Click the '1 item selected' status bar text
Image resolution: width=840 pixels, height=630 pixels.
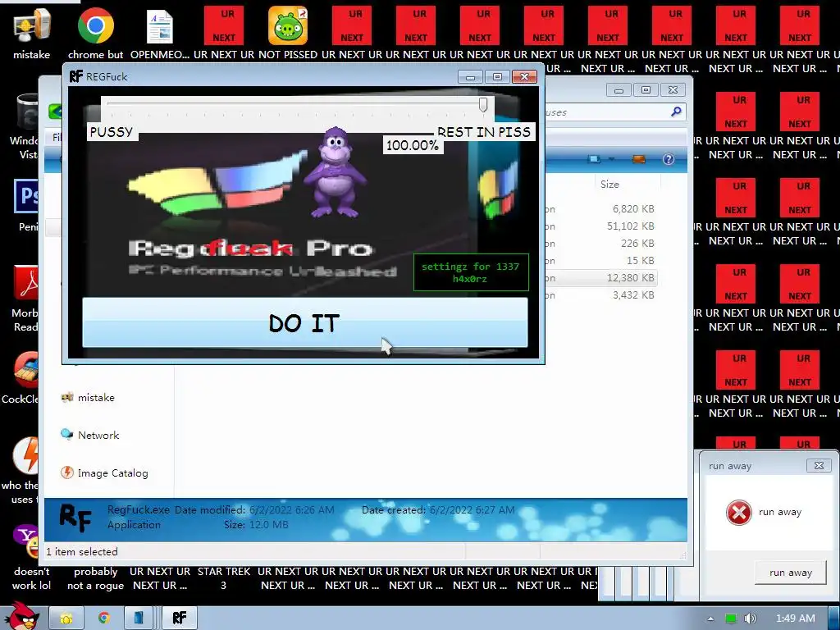click(81, 552)
